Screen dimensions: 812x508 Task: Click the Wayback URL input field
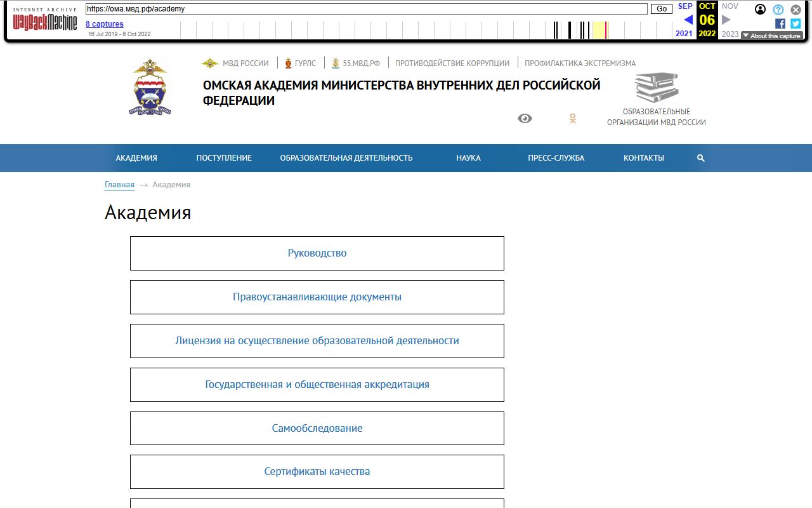(x=367, y=9)
